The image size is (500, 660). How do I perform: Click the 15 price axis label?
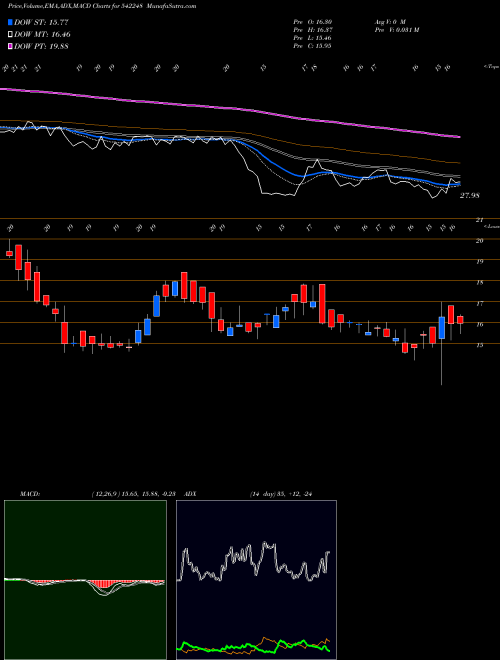[x=479, y=345]
